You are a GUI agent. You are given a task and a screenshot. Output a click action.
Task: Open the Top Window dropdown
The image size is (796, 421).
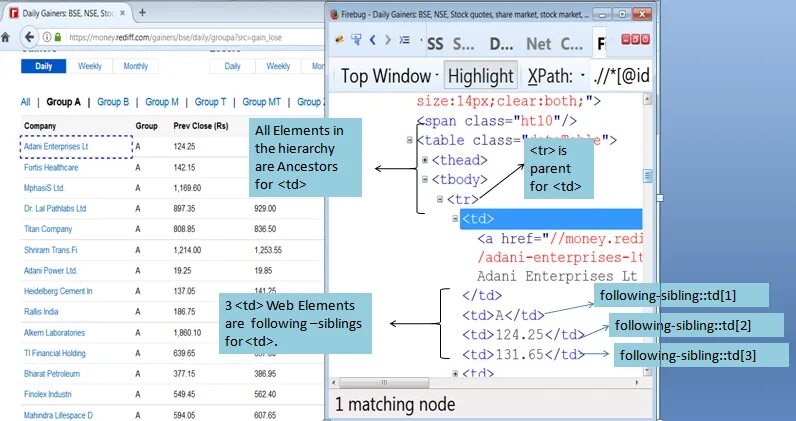pos(389,76)
